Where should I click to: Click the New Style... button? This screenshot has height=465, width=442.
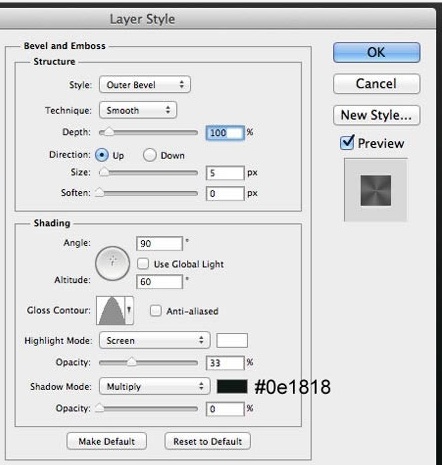point(376,115)
